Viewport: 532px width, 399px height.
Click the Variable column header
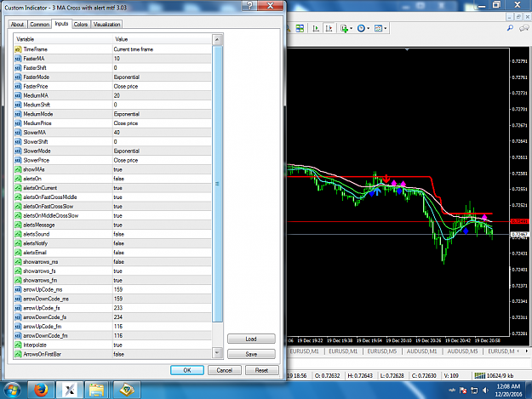[x=63, y=39]
